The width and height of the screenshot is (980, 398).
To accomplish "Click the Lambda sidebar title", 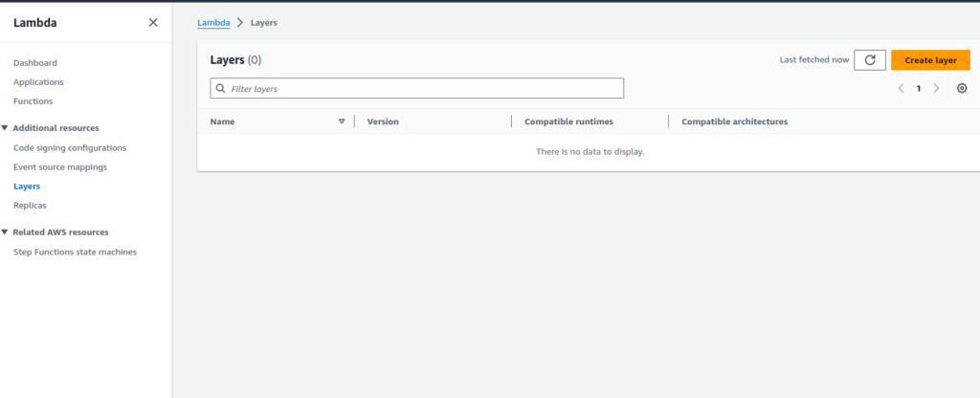I will (35, 23).
